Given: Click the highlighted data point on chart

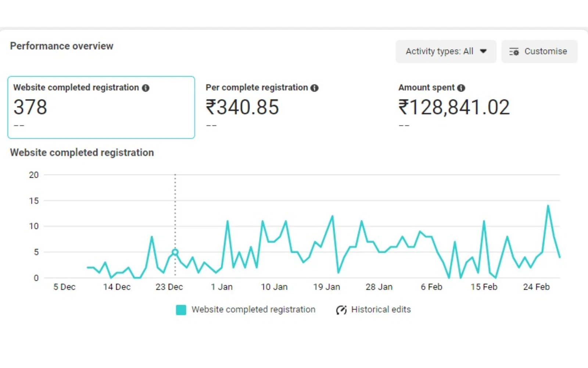Looking at the screenshot, I should tap(175, 252).
